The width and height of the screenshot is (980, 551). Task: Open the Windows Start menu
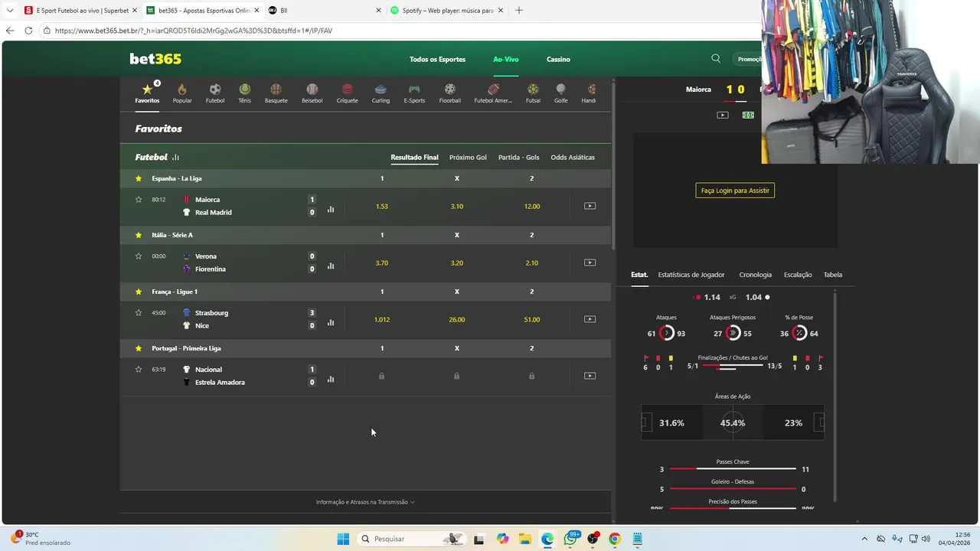[x=343, y=539]
